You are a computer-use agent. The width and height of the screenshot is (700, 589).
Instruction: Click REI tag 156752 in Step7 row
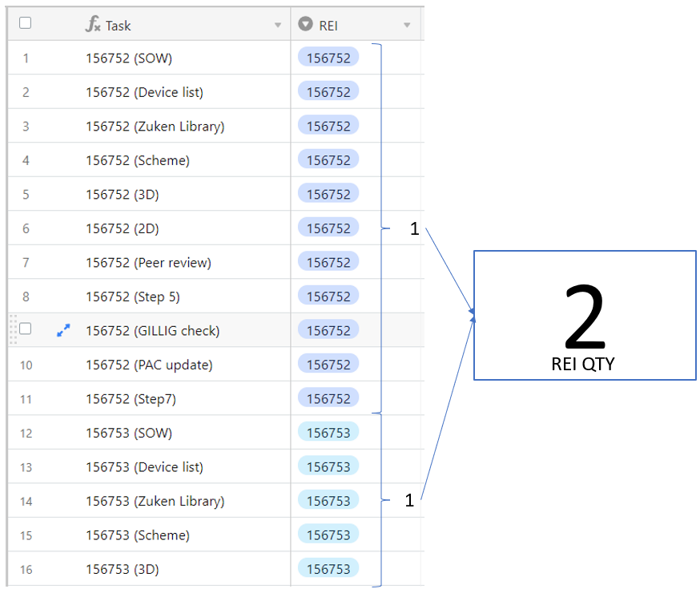328,398
